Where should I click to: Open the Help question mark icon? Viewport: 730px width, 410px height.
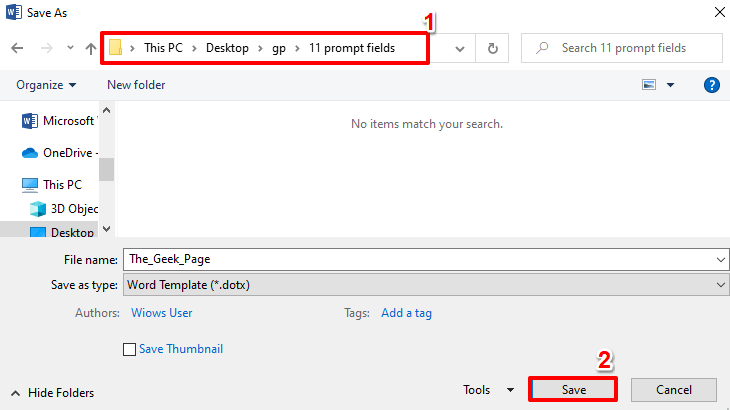[711, 85]
